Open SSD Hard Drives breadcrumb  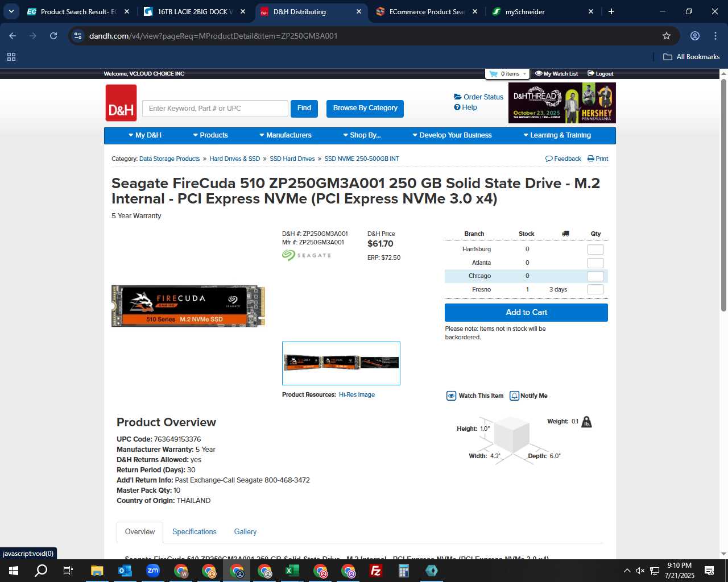click(x=292, y=159)
